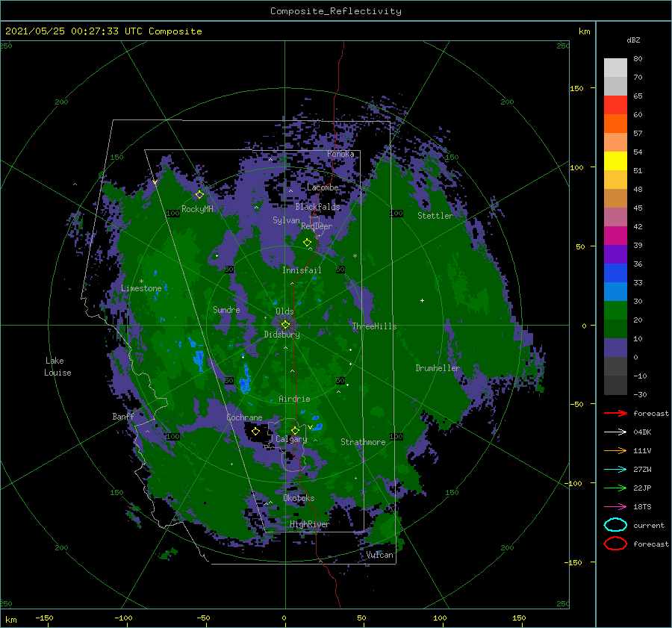
Task: Click the Vulcan label
Action: pos(379,555)
